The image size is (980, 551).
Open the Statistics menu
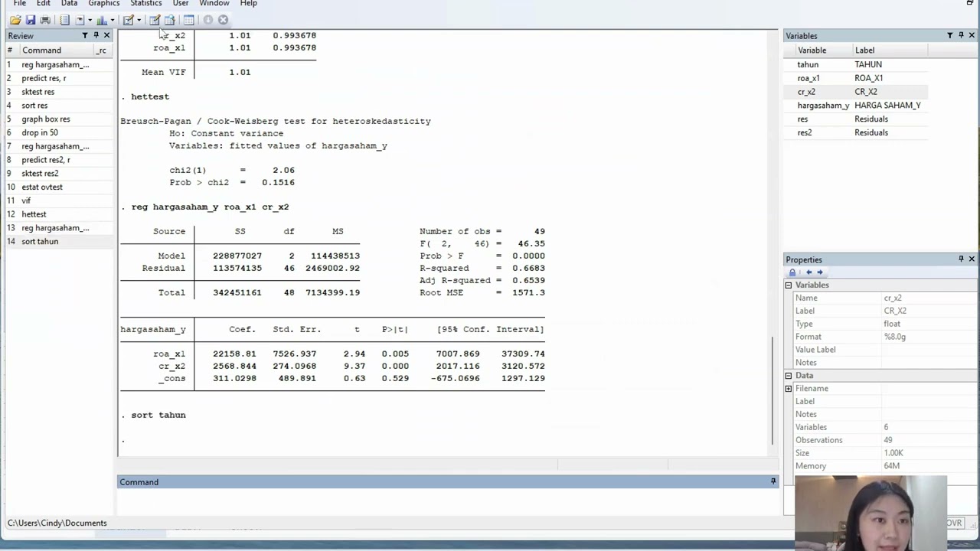click(145, 4)
